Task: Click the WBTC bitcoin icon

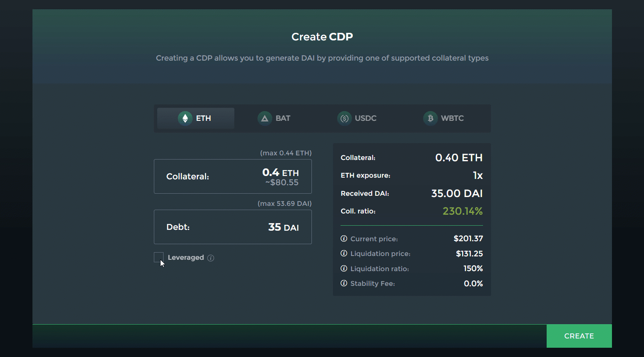Action: 430,118
